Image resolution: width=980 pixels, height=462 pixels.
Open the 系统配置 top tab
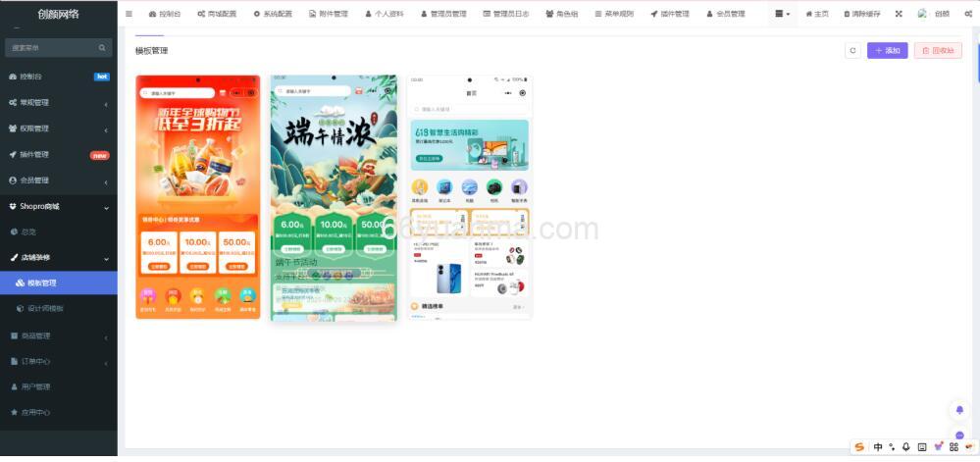coord(274,14)
